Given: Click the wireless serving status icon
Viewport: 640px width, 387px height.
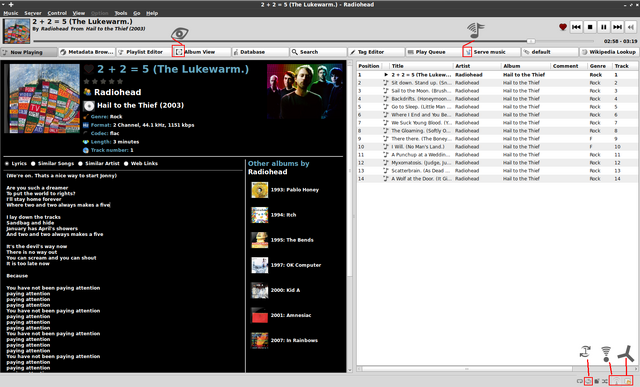Looking at the screenshot, I should point(616,381).
